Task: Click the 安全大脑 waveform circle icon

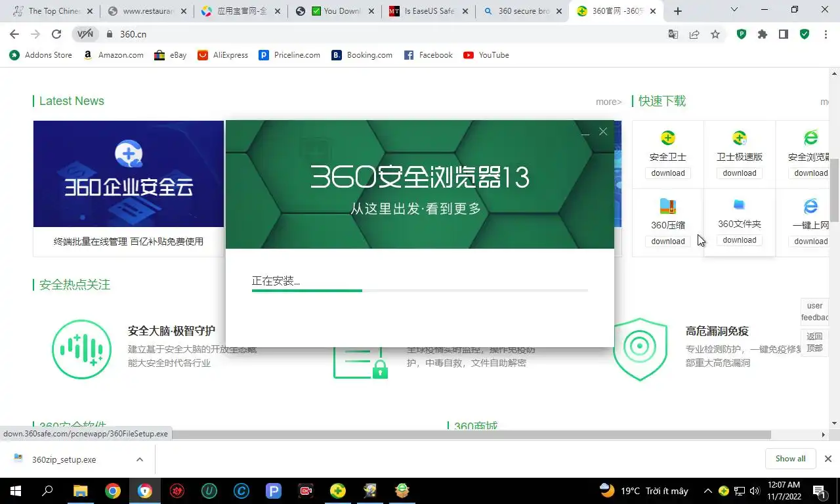Action: [x=81, y=349]
